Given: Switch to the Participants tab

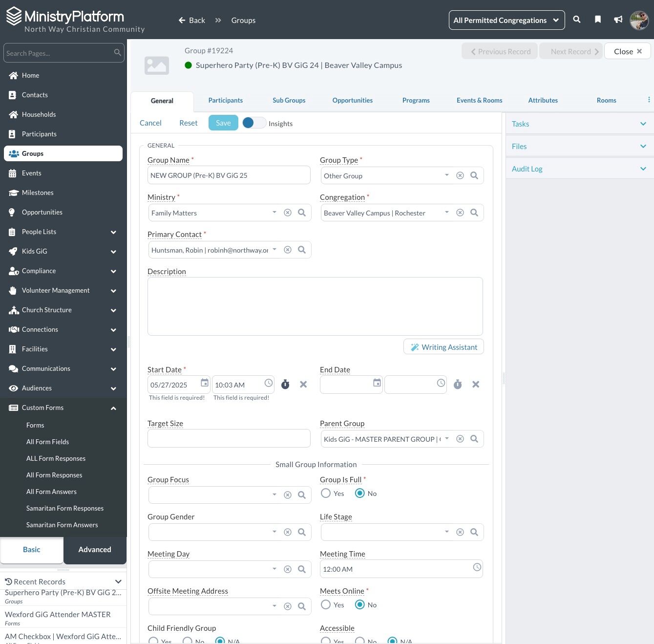Looking at the screenshot, I should 225,101.
